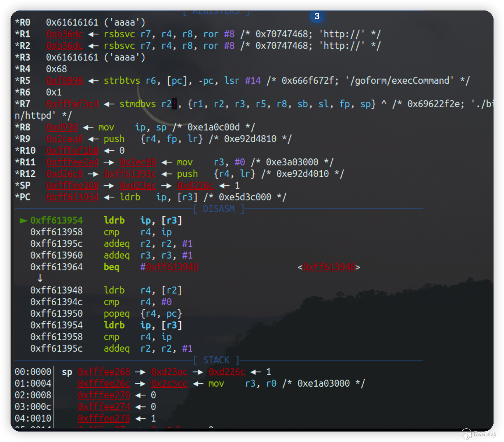Open the 0x2c5cc address in stack row 01:0004
Screen dimensions: 504x442
click(169, 383)
